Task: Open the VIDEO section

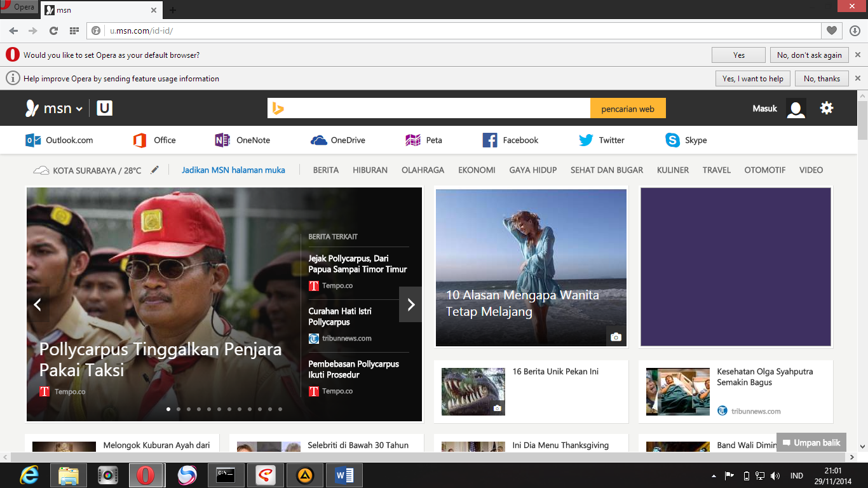Action: click(811, 170)
